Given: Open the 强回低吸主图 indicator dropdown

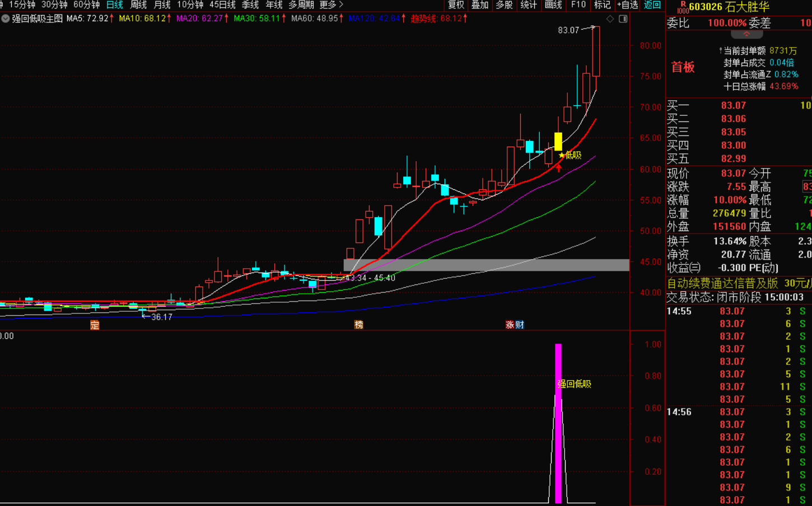Looking at the screenshot, I should coord(6,18).
